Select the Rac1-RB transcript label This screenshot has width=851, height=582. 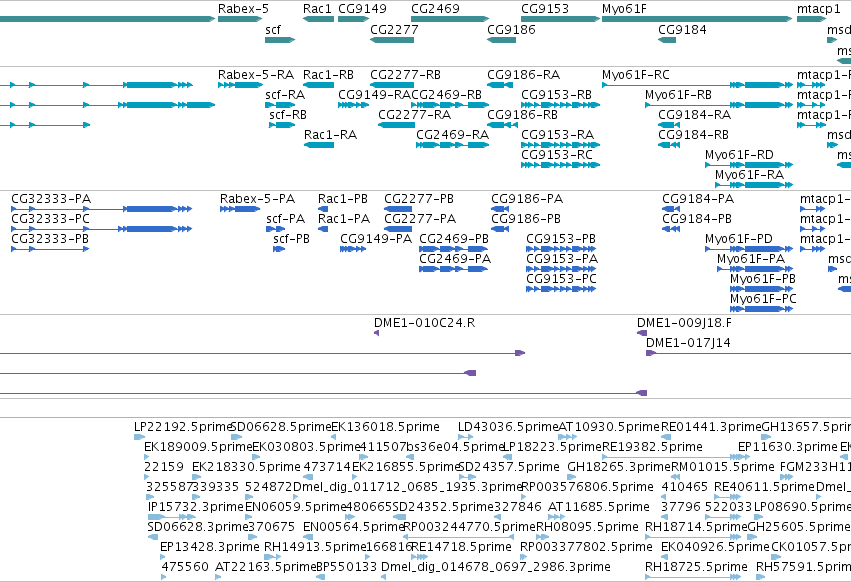[x=328, y=74]
